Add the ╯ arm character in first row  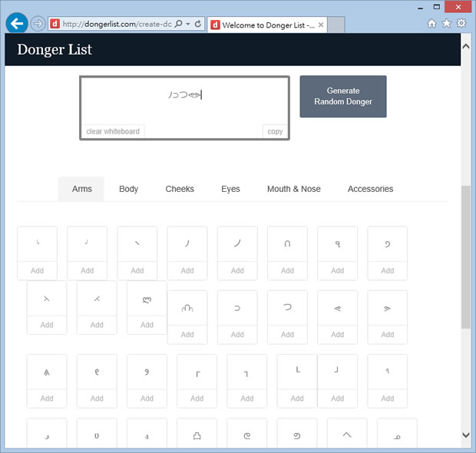tap(87, 270)
